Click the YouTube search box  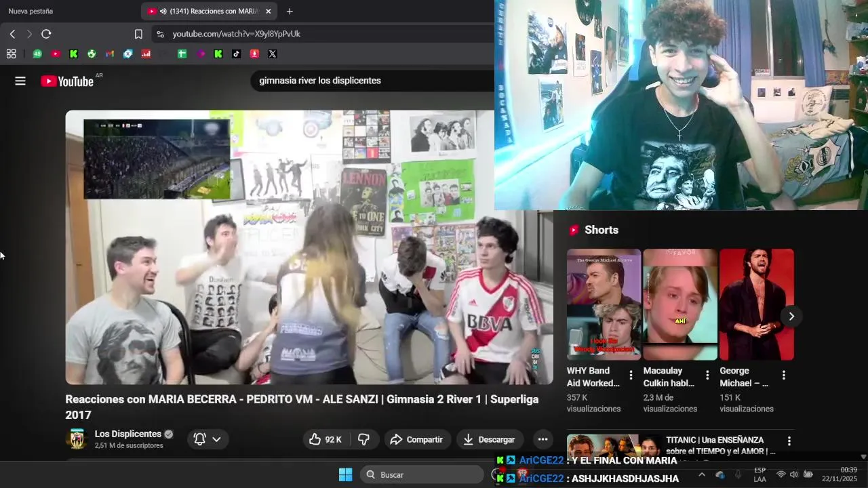tap(372, 81)
